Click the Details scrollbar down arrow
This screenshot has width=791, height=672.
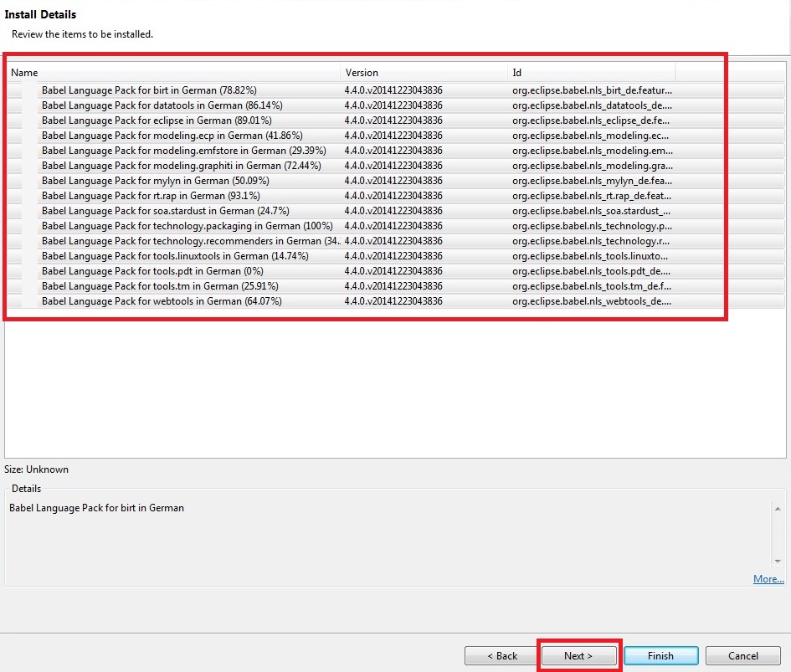pos(778,561)
